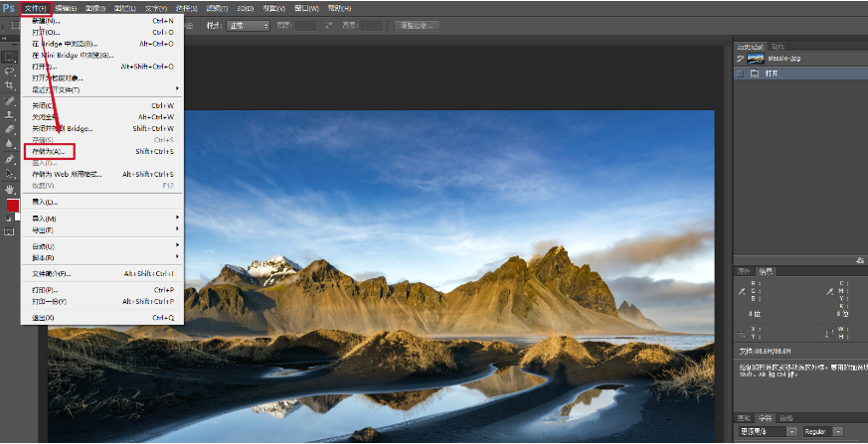The width and height of the screenshot is (868, 444).
Task: Expand the 导入(M) submenu
Action: click(102, 219)
